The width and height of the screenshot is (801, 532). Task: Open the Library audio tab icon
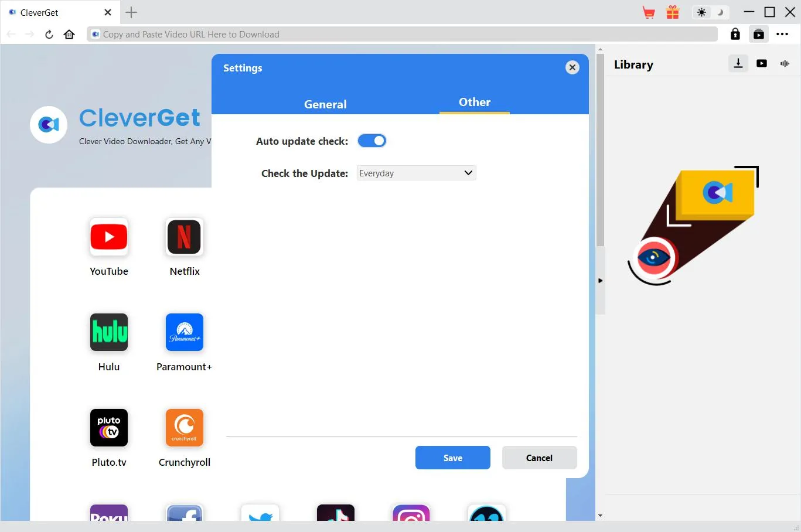[785, 63]
